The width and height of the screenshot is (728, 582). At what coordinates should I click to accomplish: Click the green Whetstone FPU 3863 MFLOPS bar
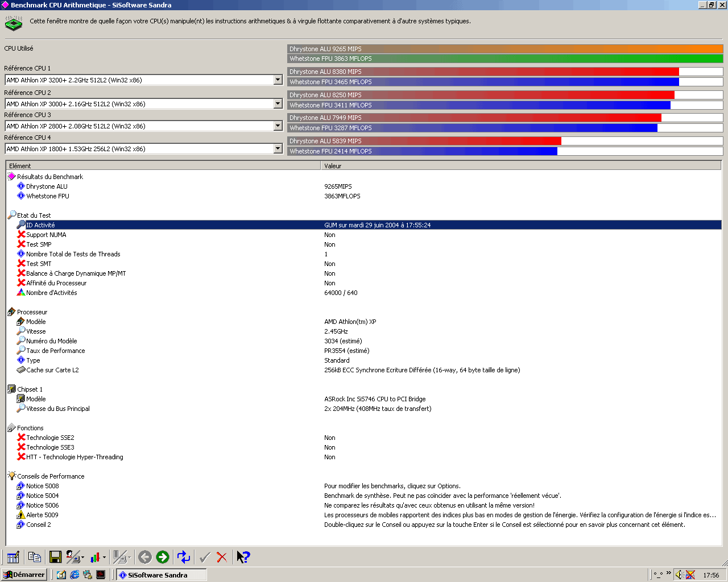coord(505,59)
